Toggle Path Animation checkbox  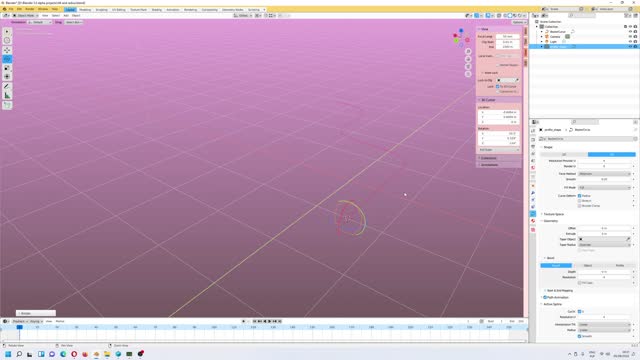545,297
